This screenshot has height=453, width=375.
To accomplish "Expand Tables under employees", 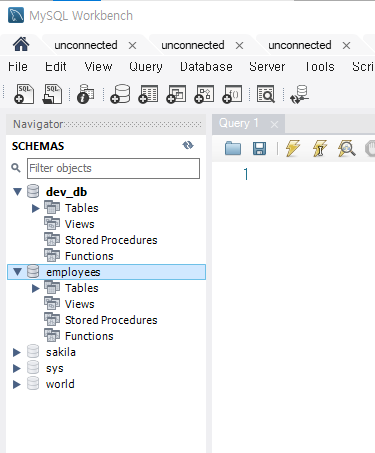I will (x=35, y=288).
